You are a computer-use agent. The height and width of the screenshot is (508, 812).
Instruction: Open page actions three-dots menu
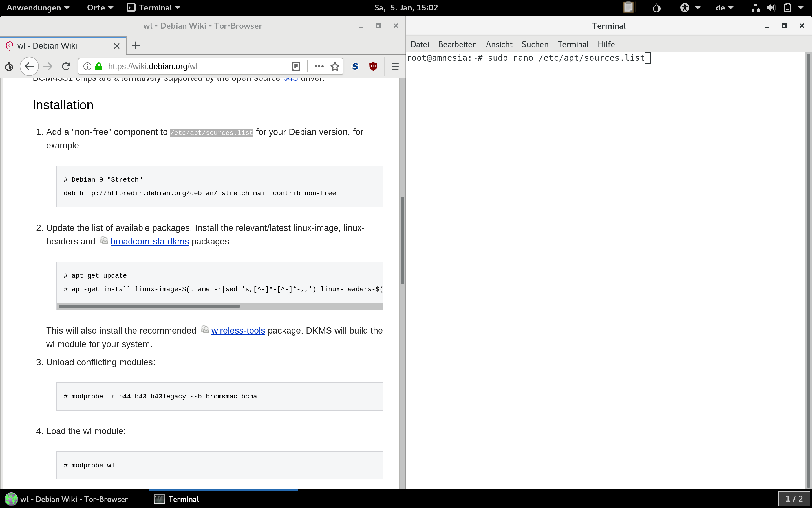pyautogui.click(x=319, y=67)
